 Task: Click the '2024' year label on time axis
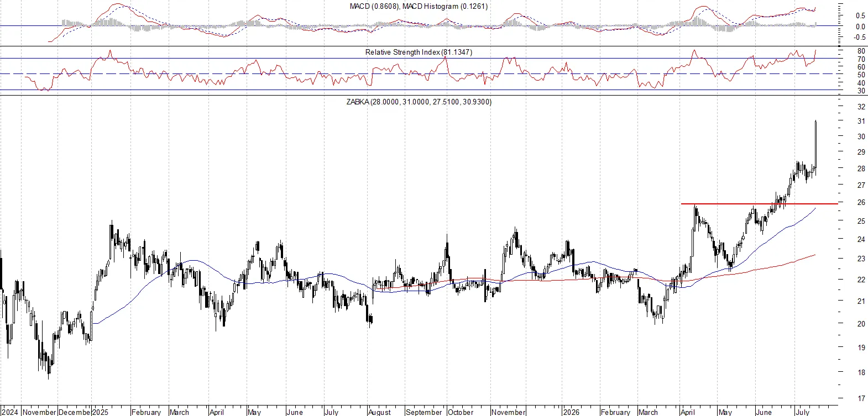[9, 412]
